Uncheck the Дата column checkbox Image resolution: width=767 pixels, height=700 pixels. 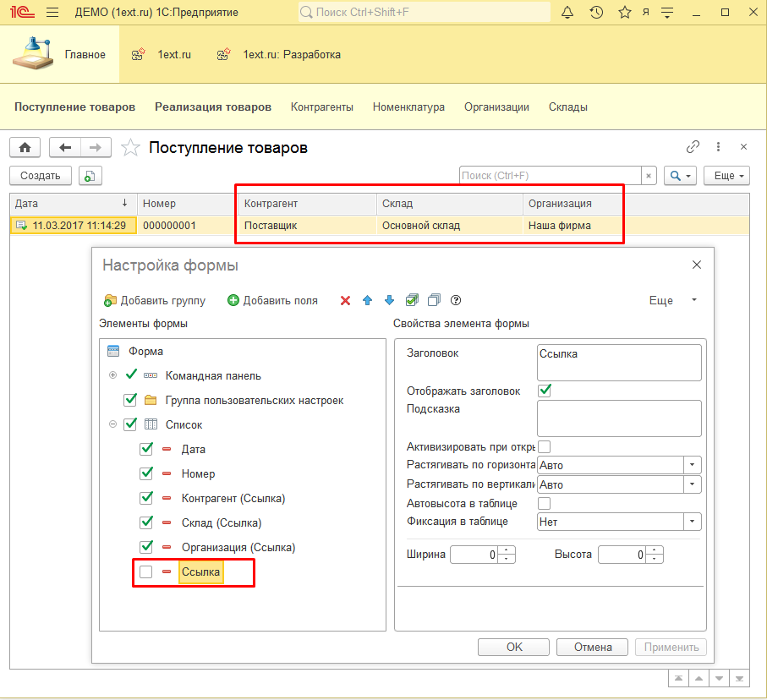[145, 449]
